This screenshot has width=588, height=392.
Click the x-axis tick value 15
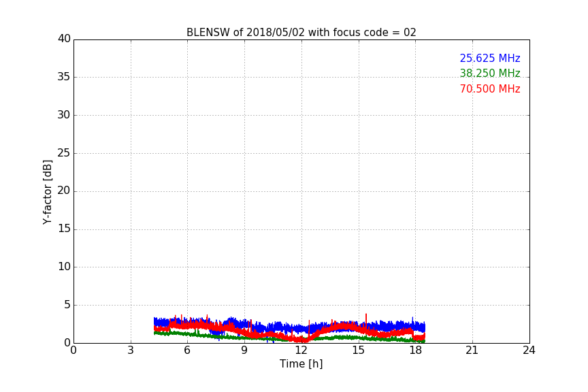pos(359,350)
